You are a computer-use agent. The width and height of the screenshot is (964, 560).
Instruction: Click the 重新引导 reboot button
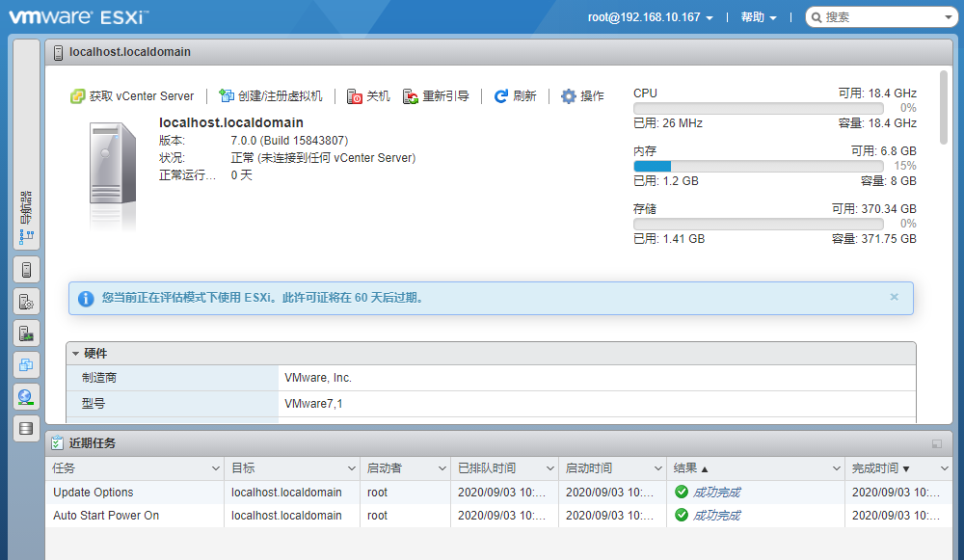436,96
